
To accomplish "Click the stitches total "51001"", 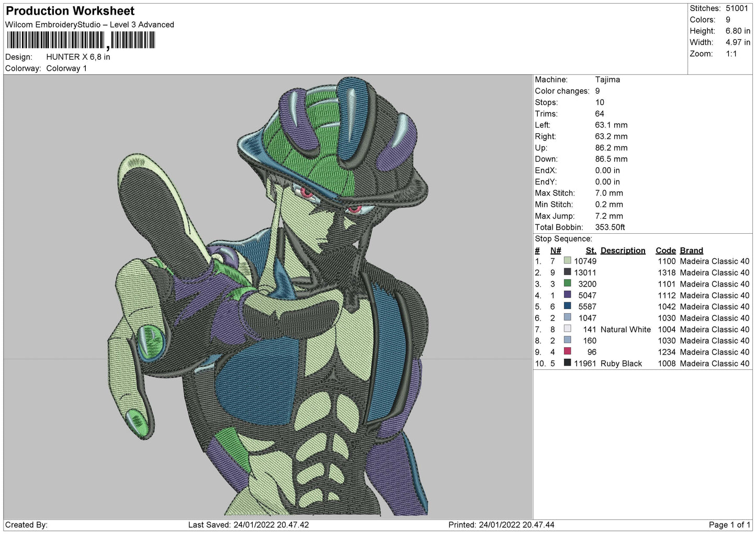I will point(737,8).
